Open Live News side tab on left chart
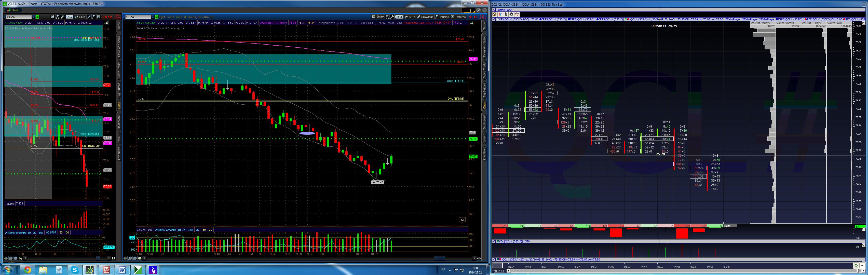Viewport: 868px width, 275px height. pyautogui.click(x=119, y=153)
